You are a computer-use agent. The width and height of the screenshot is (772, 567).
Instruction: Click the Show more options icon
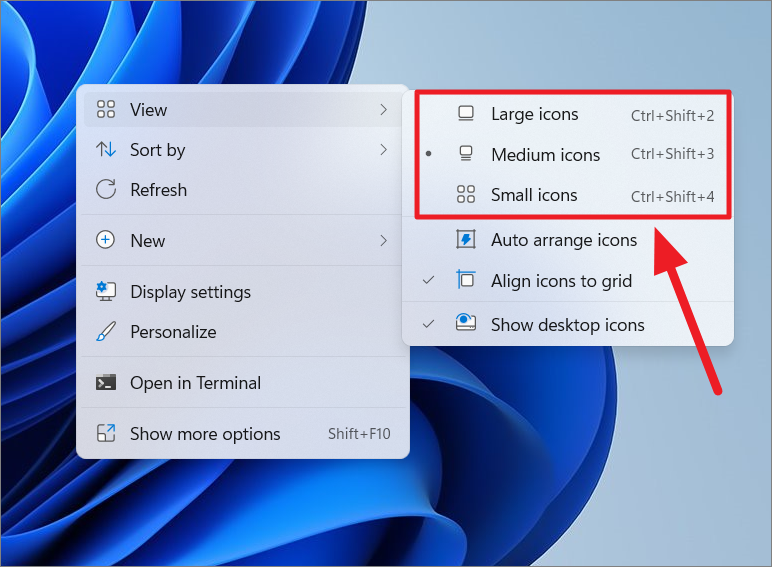tap(106, 433)
